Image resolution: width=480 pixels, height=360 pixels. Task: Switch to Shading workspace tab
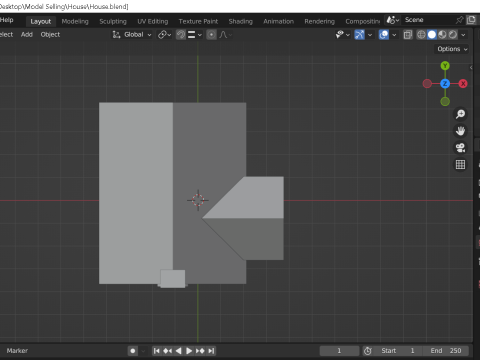click(x=240, y=21)
